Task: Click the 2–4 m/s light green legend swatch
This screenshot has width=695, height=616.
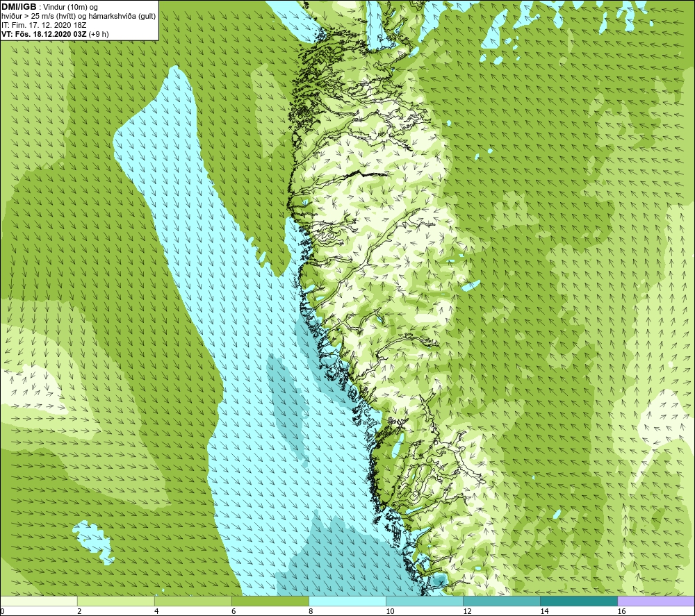Action: (116, 601)
